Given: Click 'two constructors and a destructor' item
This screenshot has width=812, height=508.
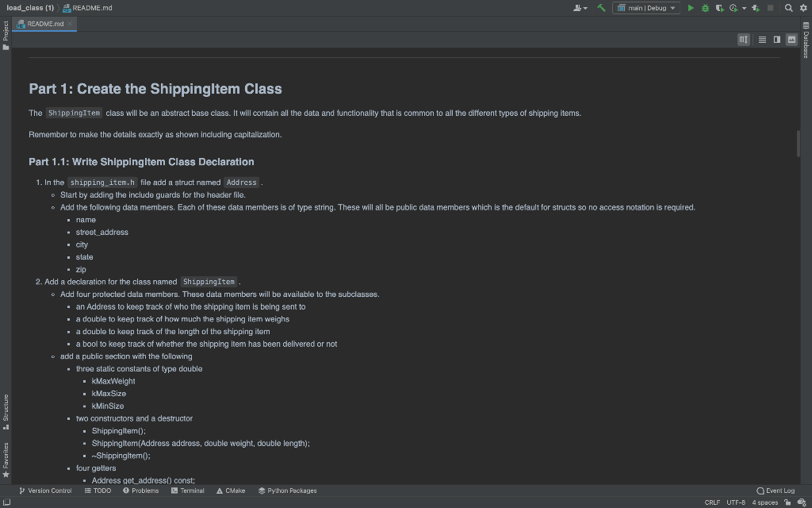Looking at the screenshot, I should [x=134, y=418].
